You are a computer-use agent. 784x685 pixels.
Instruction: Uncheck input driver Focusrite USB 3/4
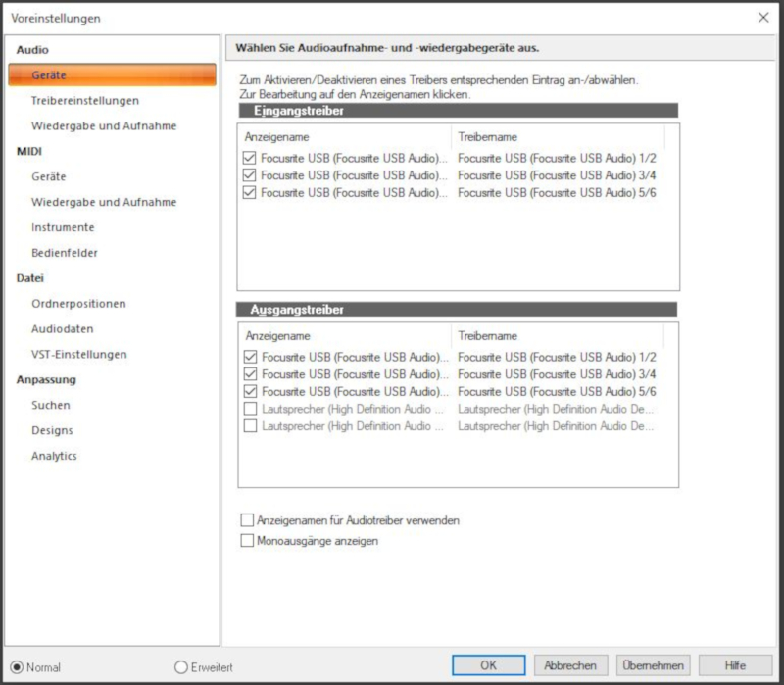click(249, 175)
